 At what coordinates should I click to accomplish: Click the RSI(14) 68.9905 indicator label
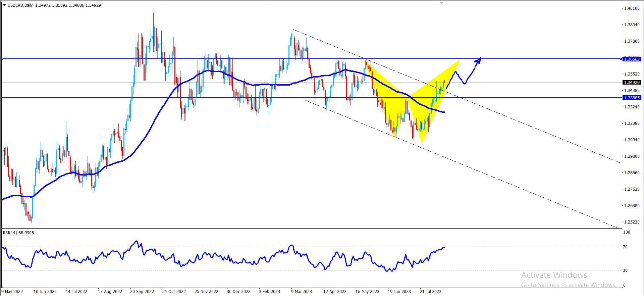click(18, 233)
